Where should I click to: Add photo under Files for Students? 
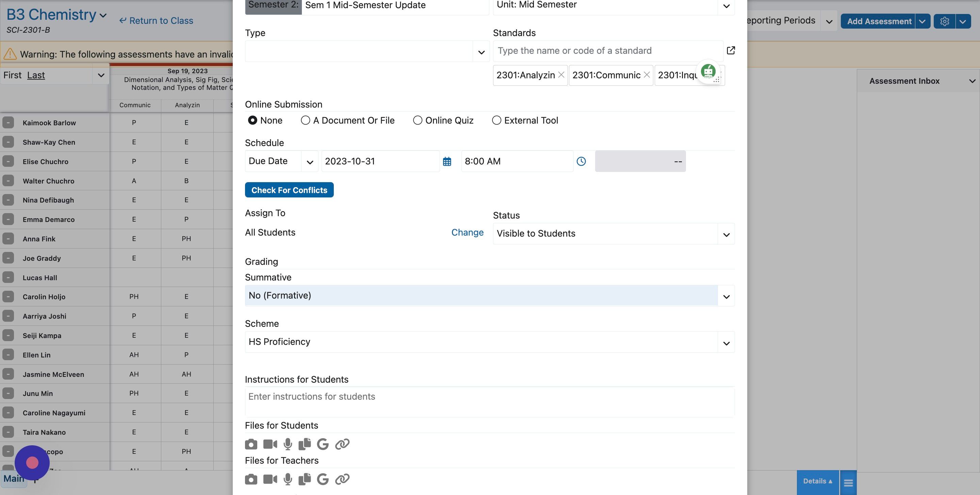(x=251, y=444)
